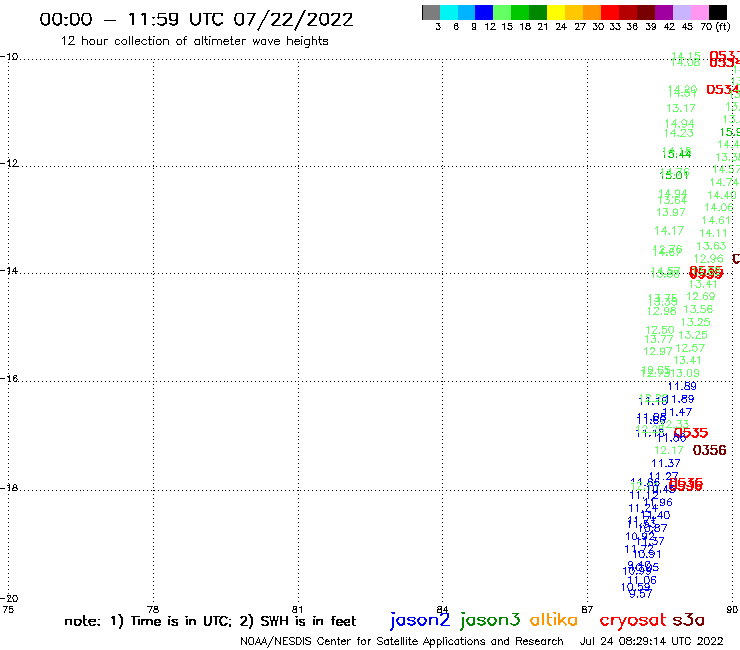Click the wave height value 14.61
Viewport: 740px width, 650px height.
(x=716, y=220)
